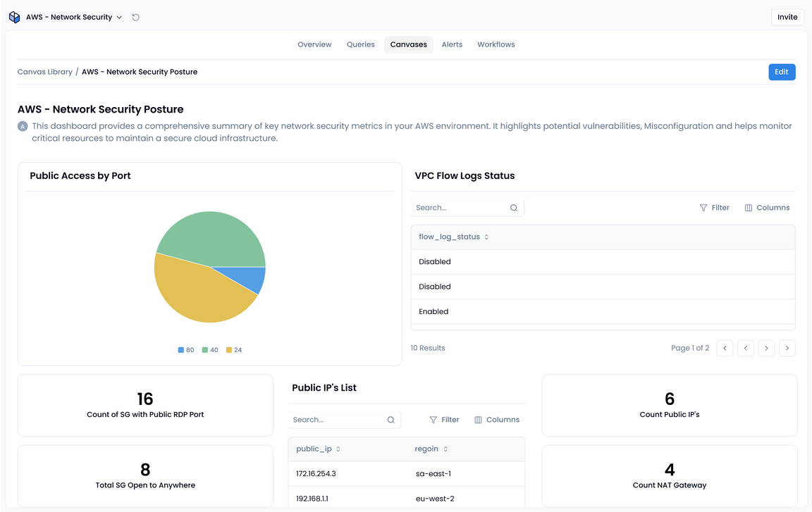Open the AWS - Network Security workspace dropdown
Viewport: 812px width, 512px height.
pos(74,17)
